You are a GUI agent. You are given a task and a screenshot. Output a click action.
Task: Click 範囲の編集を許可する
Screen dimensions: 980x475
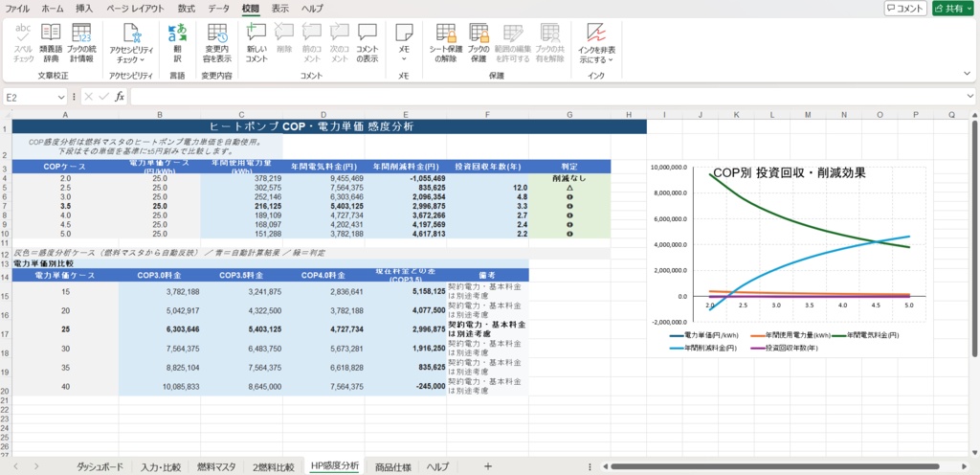coord(513,43)
